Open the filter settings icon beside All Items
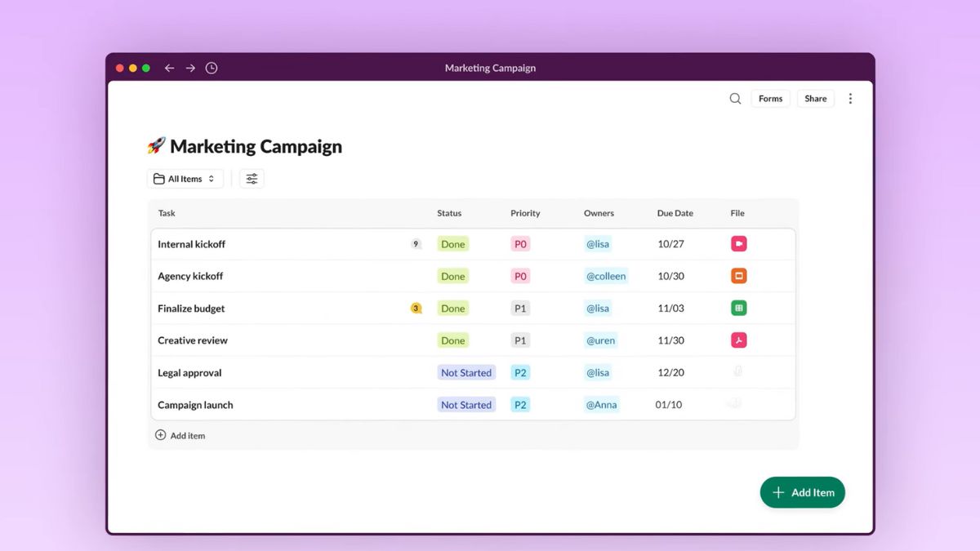Screen dimensions: 980x551 (x=252, y=178)
